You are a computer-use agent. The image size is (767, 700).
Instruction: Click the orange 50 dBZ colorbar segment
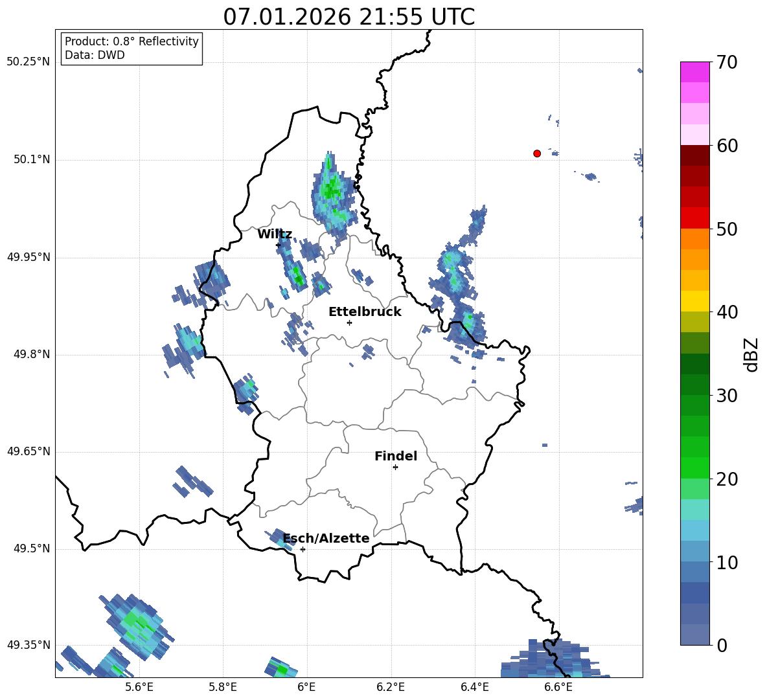coord(694,238)
